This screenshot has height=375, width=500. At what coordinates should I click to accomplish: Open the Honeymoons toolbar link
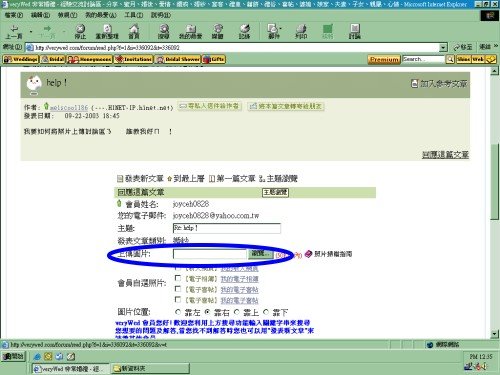tap(89, 59)
